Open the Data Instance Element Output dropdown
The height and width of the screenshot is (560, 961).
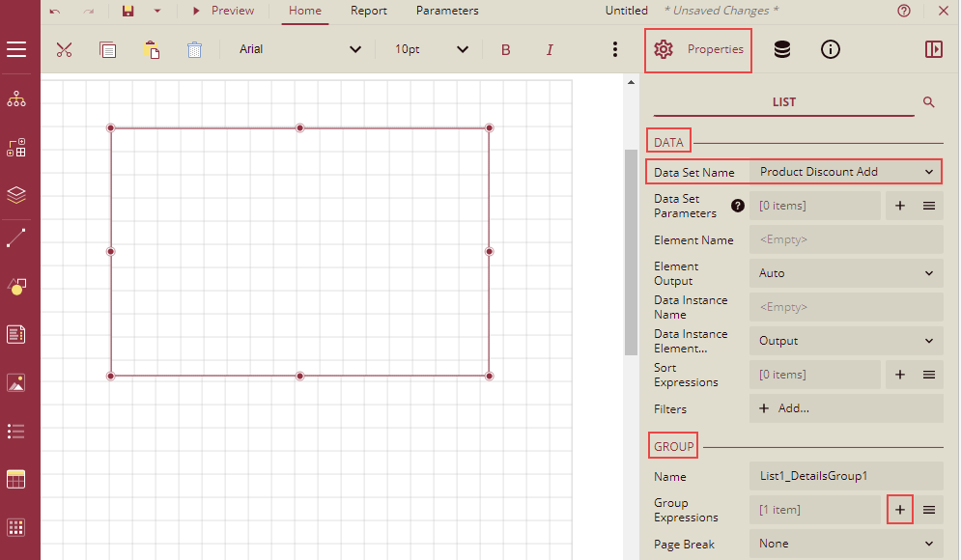coord(846,341)
